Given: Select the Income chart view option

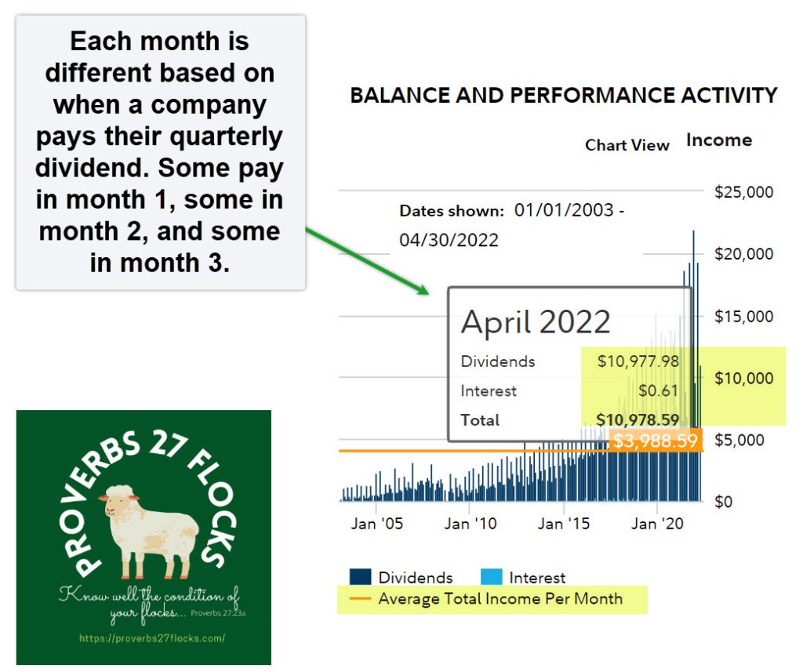Looking at the screenshot, I should click(x=718, y=140).
